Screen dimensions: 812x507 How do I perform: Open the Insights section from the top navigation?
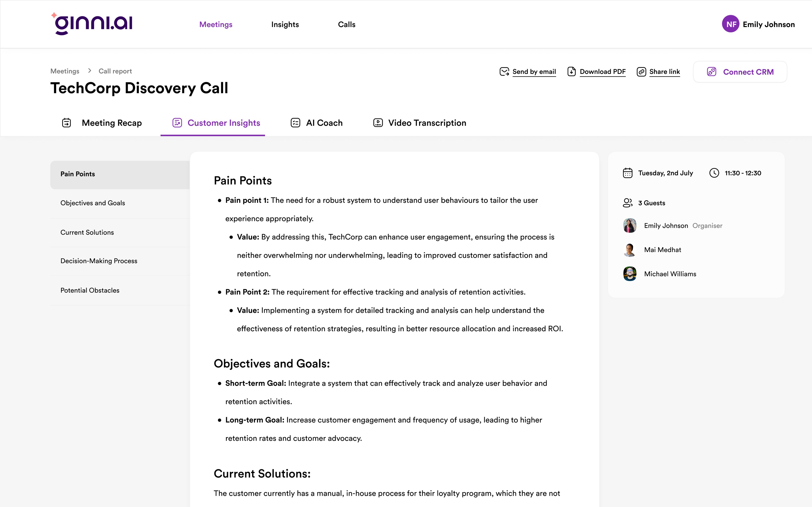pyautogui.click(x=285, y=24)
